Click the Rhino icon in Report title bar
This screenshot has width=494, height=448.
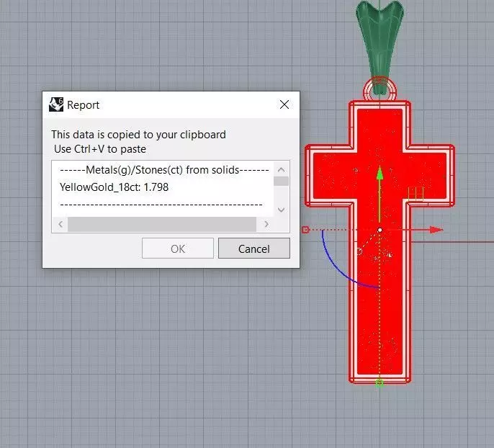(x=56, y=104)
